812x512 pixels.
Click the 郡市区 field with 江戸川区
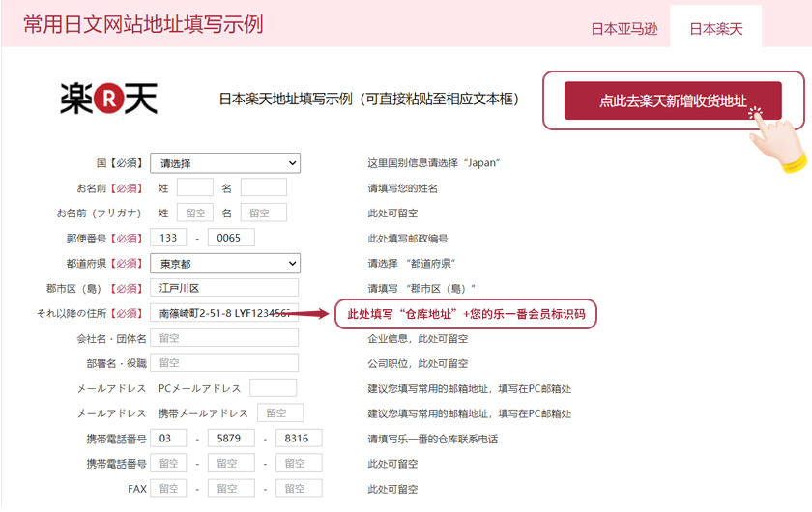224,288
